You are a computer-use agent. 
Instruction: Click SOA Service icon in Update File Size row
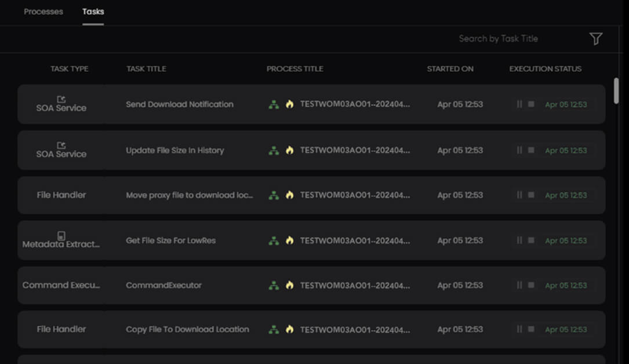(x=61, y=145)
